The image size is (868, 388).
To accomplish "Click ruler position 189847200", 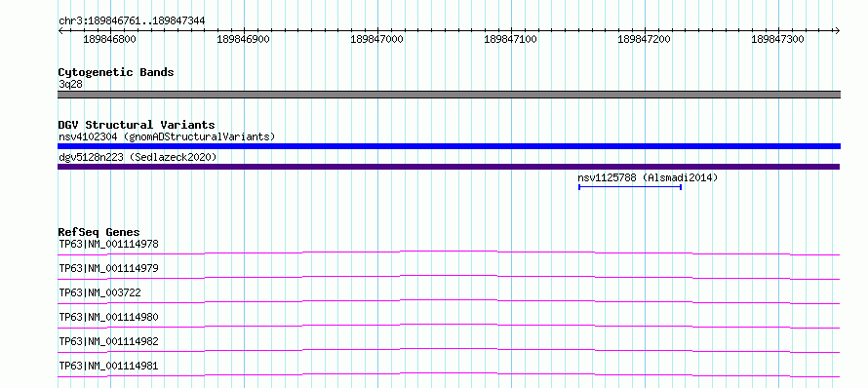I will pyautogui.click(x=645, y=39).
